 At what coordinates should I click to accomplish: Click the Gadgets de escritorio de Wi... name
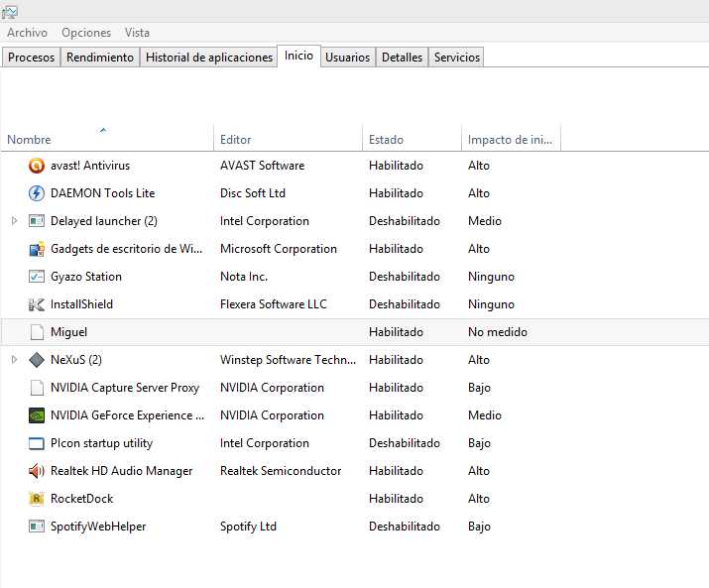126,249
